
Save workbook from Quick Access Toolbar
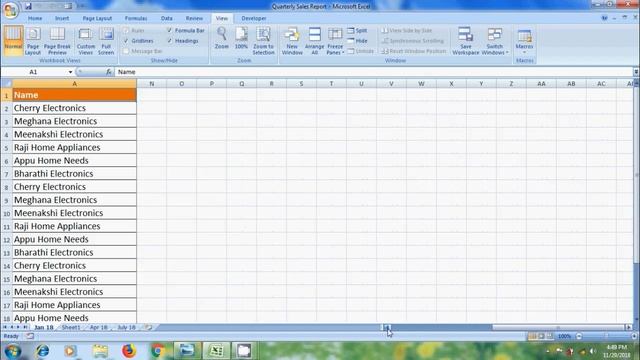click(28, 6)
